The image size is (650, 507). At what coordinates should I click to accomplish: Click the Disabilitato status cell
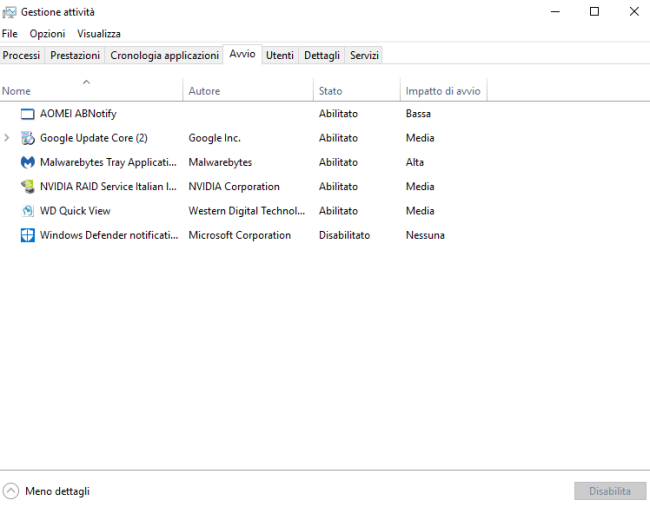(x=344, y=235)
